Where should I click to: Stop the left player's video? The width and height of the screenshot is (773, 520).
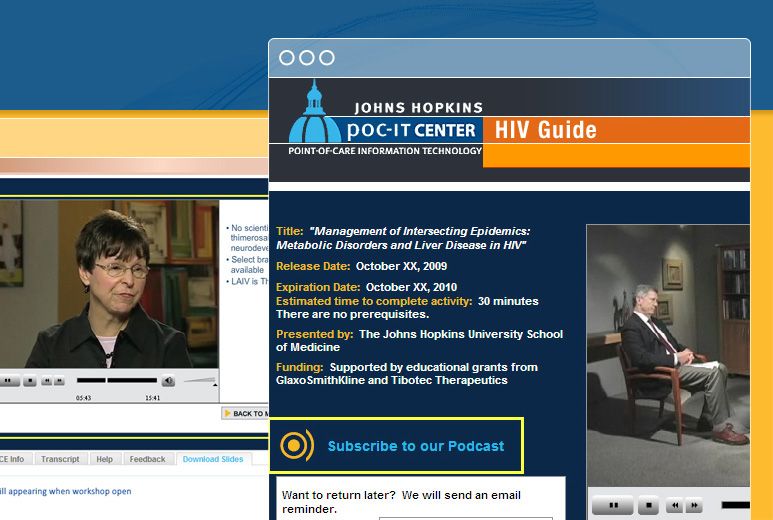point(30,381)
